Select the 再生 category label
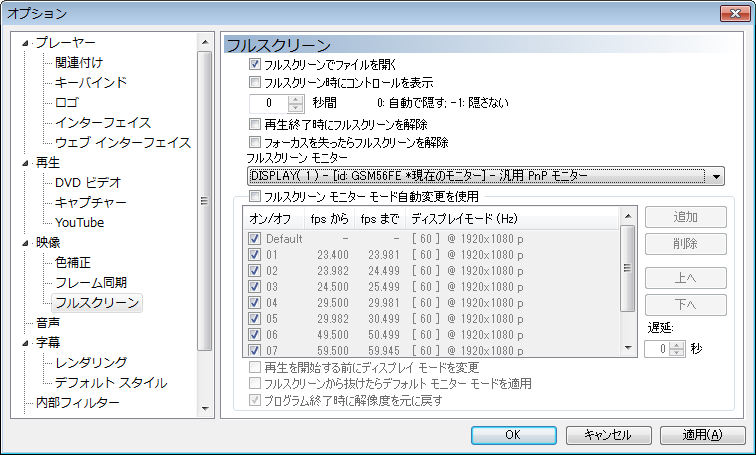The width and height of the screenshot is (756, 455). [x=48, y=163]
